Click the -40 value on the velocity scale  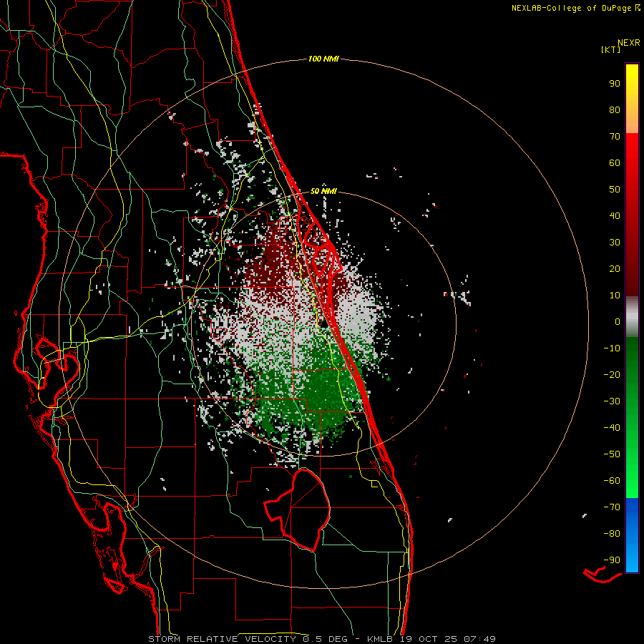pyautogui.click(x=612, y=428)
